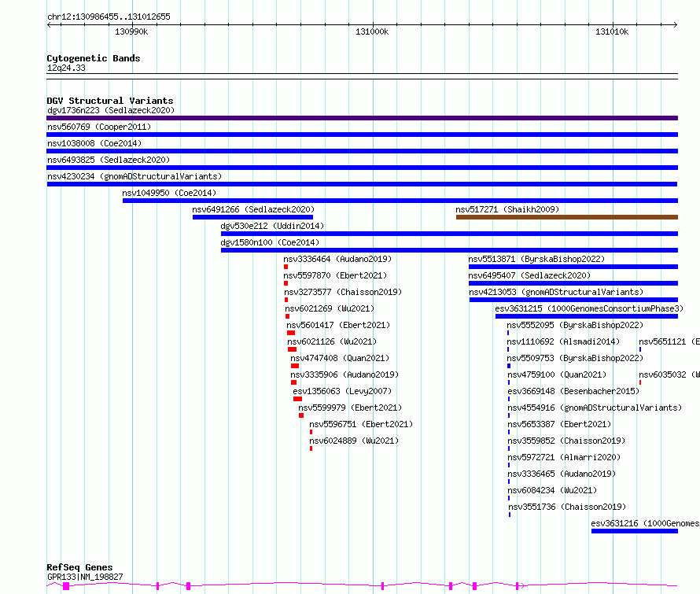Select esv3631216 (1000Genomes) label
The width and height of the screenshot is (700, 594).
(x=645, y=523)
